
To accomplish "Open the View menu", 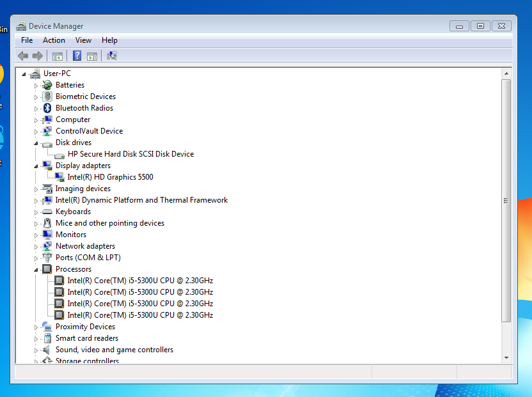I will click(83, 40).
